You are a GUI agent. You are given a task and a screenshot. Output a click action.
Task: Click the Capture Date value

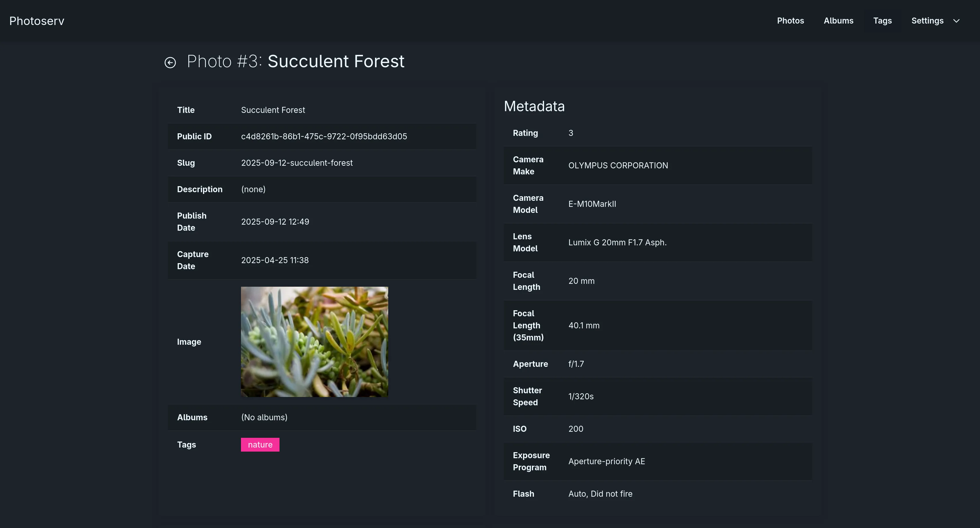click(275, 260)
